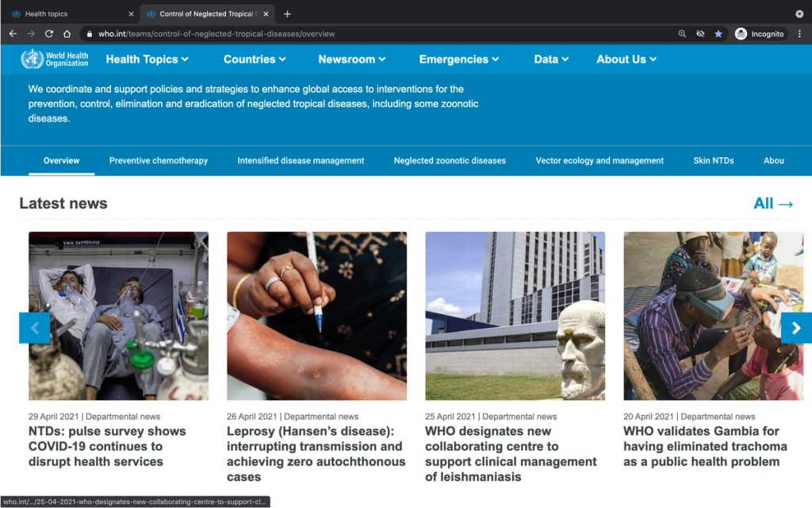
Task: Click the crossed-out eye tracking icon
Action: coord(700,33)
